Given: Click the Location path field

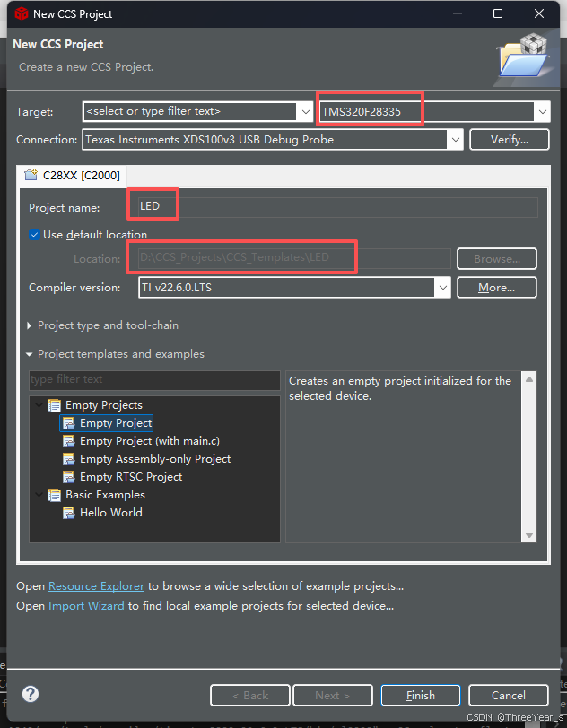Looking at the screenshot, I should [x=294, y=258].
